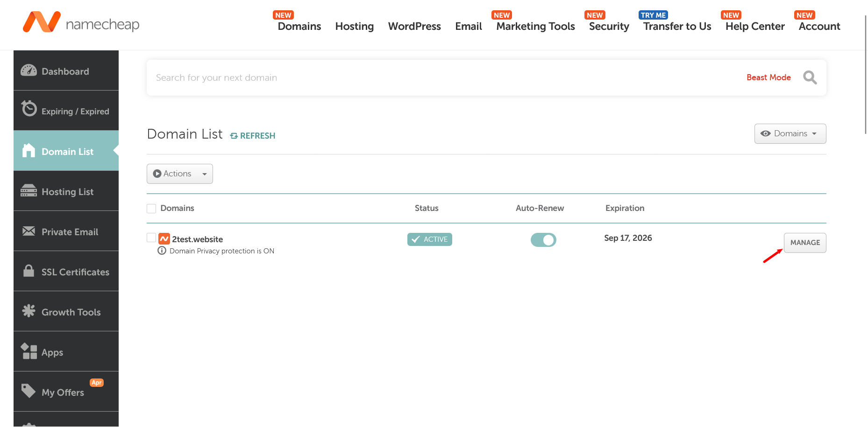The image size is (868, 427).
Task: Click the Apps grid icon
Action: pos(28,351)
